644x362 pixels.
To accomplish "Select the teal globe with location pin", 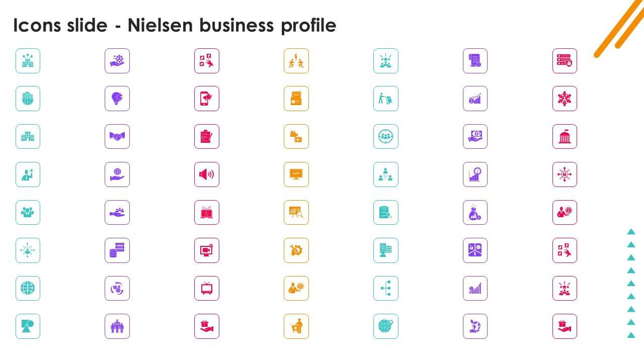I will pyautogui.click(x=386, y=326).
